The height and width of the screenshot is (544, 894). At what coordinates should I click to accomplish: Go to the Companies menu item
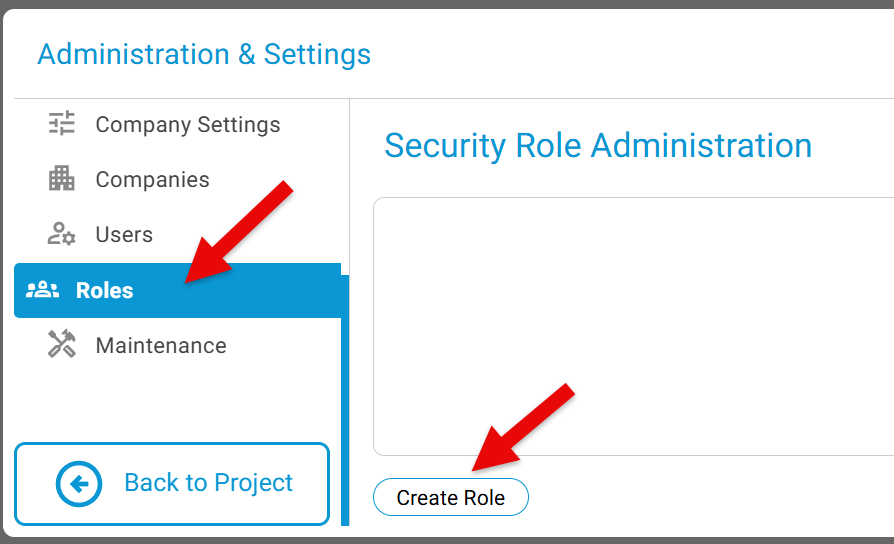(152, 180)
